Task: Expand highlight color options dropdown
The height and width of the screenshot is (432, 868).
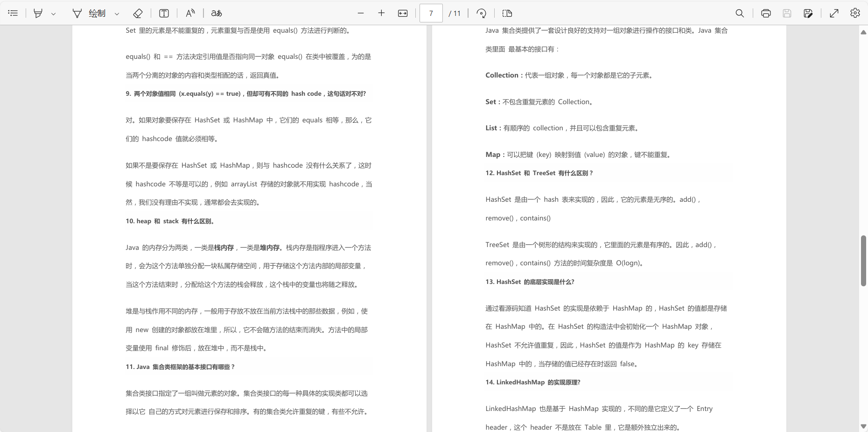Action: point(54,14)
